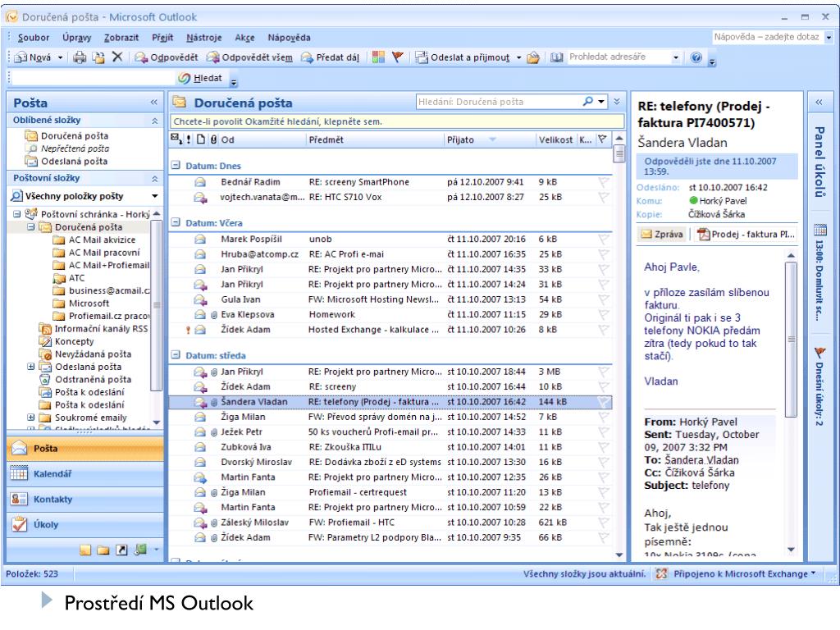Click the Journal icon in navigation footer
The width and height of the screenshot is (840, 630).
click(140, 550)
